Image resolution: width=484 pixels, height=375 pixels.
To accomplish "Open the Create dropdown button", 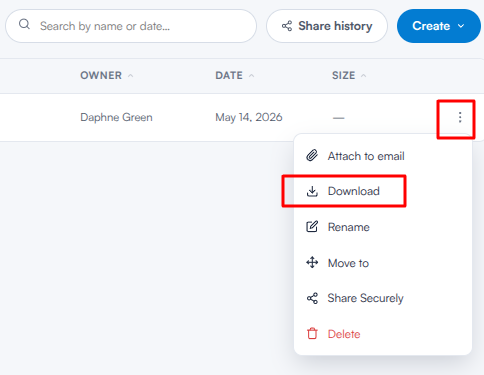I will coord(438,26).
